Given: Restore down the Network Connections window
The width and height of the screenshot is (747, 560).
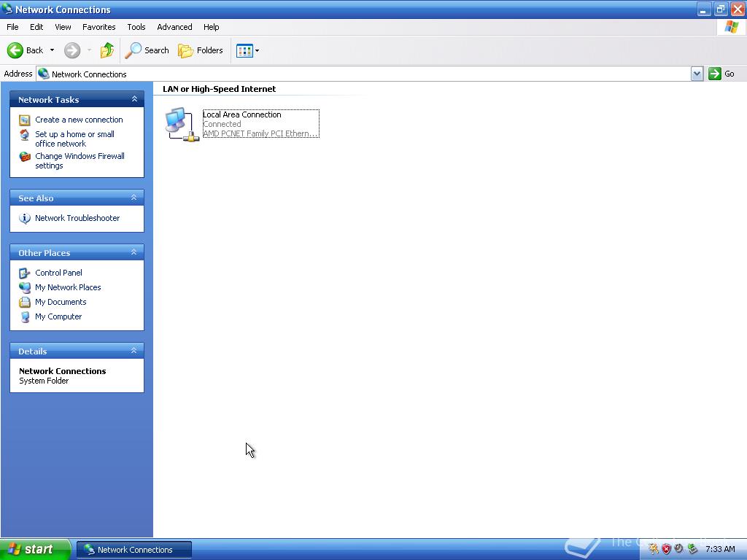Looking at the screenshot, I should coord(721,9).
